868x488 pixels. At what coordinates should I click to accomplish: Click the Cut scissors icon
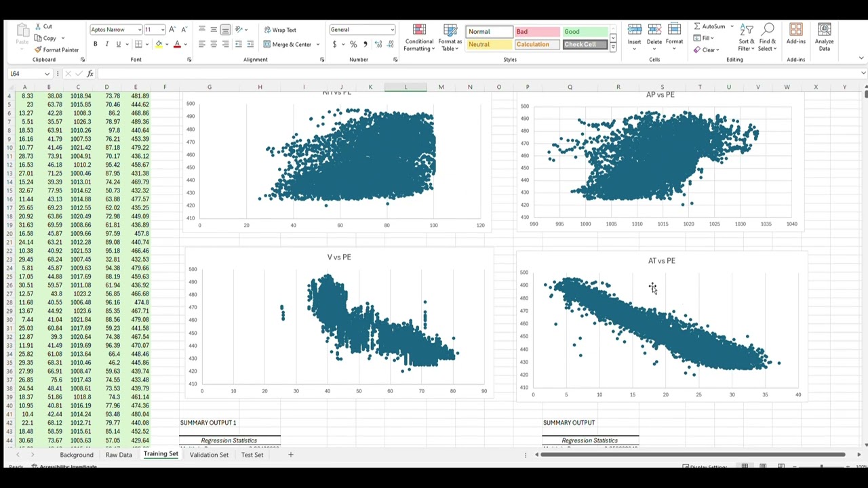pyautogui.click(x=37, y=26)
